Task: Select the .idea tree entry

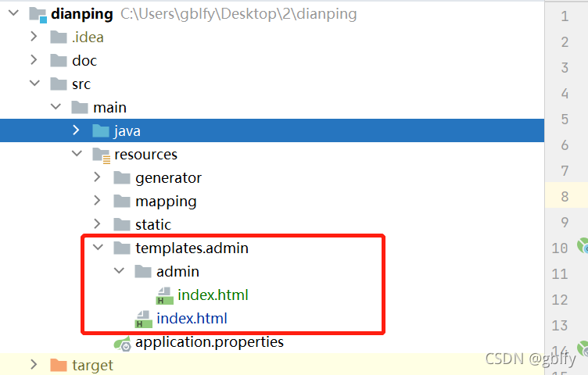Action: pos(88,37)
